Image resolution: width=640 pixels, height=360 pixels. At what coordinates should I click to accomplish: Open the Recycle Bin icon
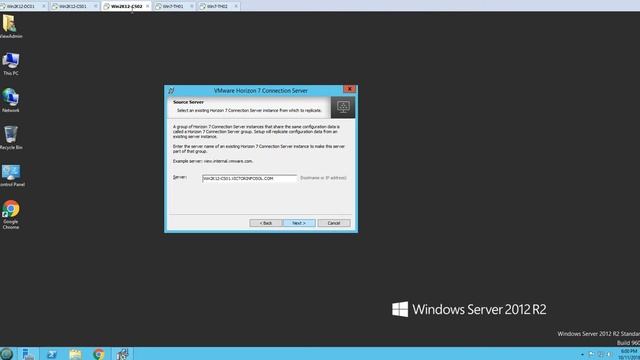pos(11,138)
